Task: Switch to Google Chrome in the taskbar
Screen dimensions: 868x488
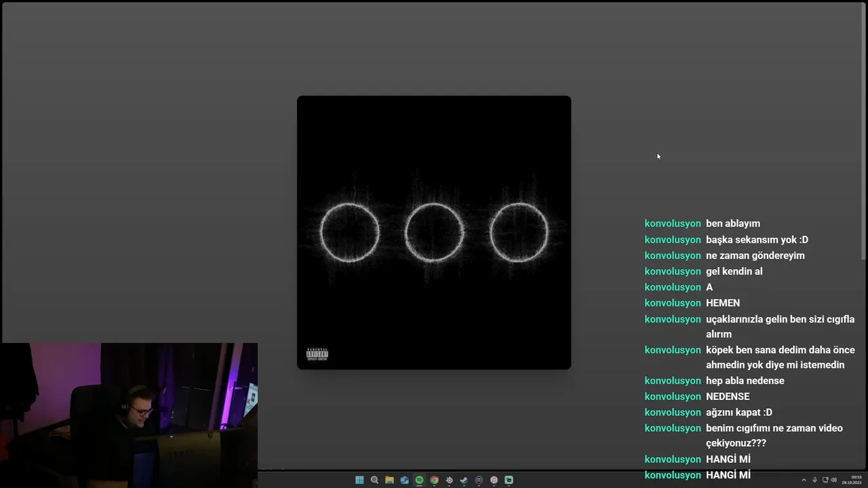Action: (434, 480)
